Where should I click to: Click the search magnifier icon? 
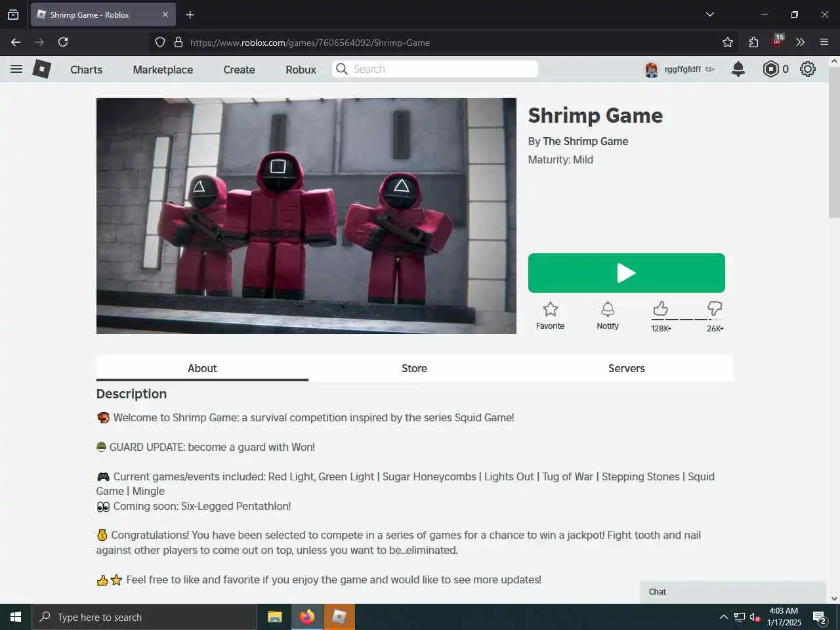tap(341, 69)
